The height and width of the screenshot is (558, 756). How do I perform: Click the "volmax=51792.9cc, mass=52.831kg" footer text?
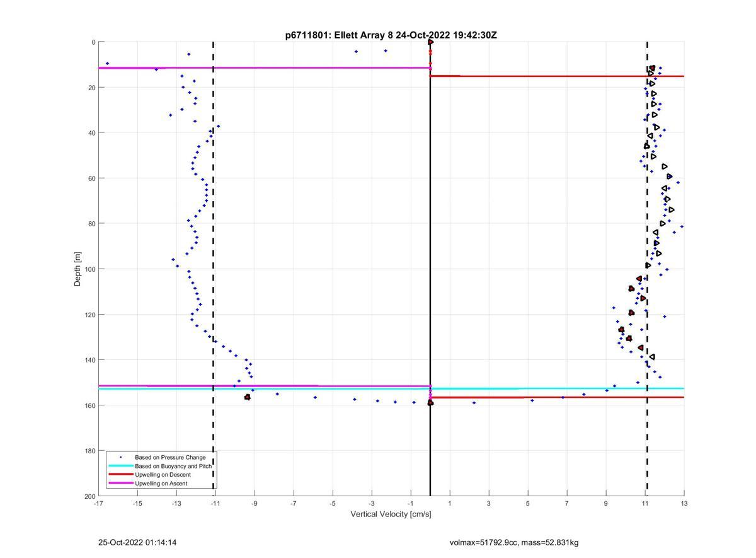point(514,542)
